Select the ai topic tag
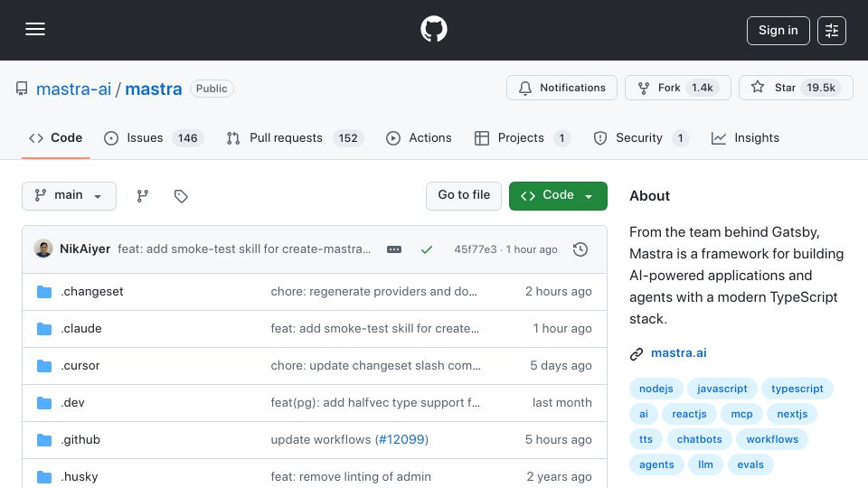Image resolution: width=868 pixels, height=488 pixels. 643,415
